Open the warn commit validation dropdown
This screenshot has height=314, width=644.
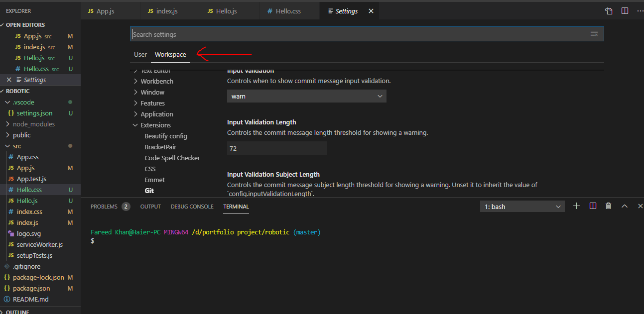pos(306,96)
